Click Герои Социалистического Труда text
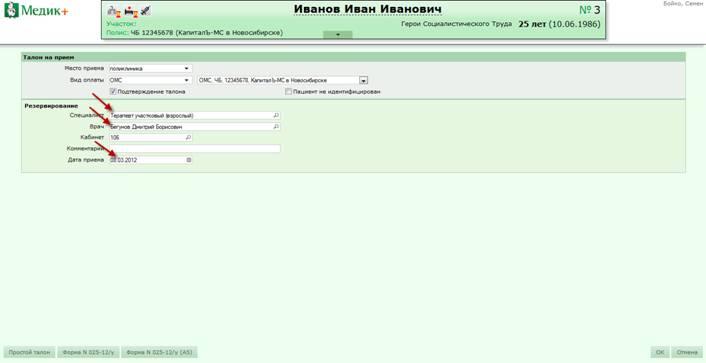This screenshot has width=706, height=363. pos(456,24)
